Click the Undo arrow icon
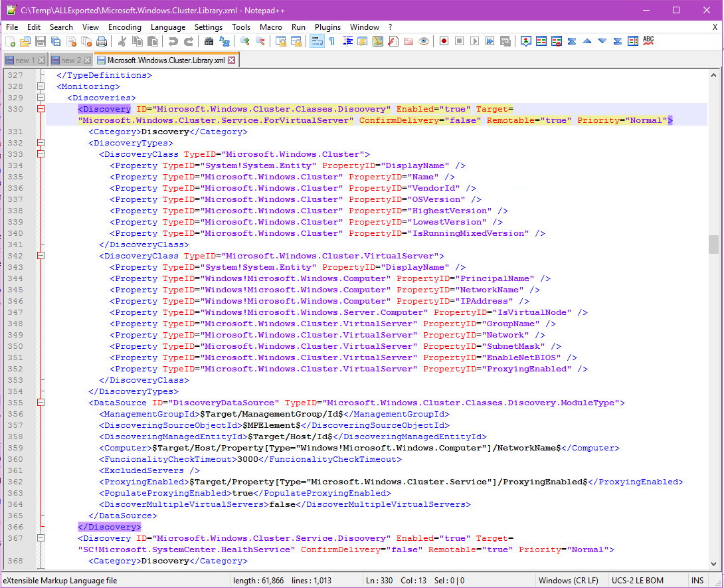 173,41
